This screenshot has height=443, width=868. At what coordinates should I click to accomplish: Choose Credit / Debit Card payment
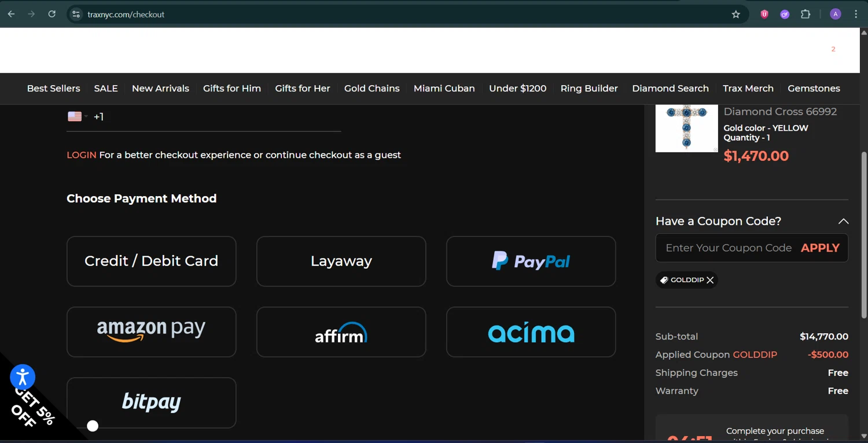[152, 261]
